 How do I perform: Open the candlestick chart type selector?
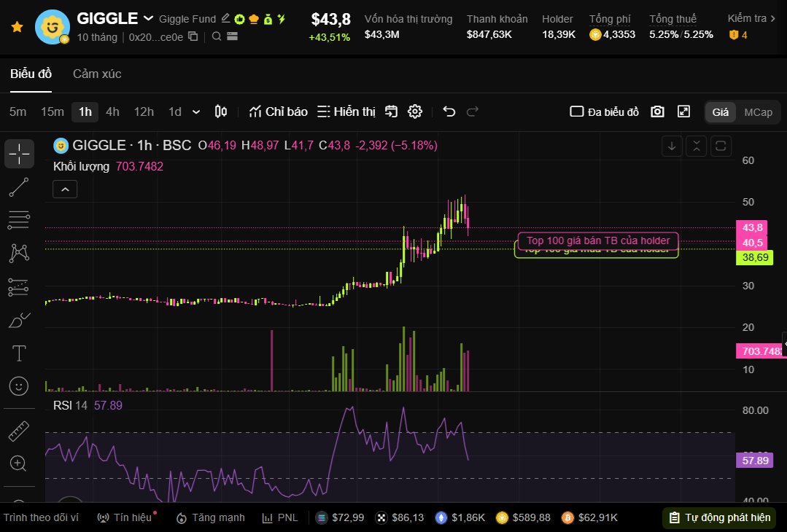(x=221, y=112)
